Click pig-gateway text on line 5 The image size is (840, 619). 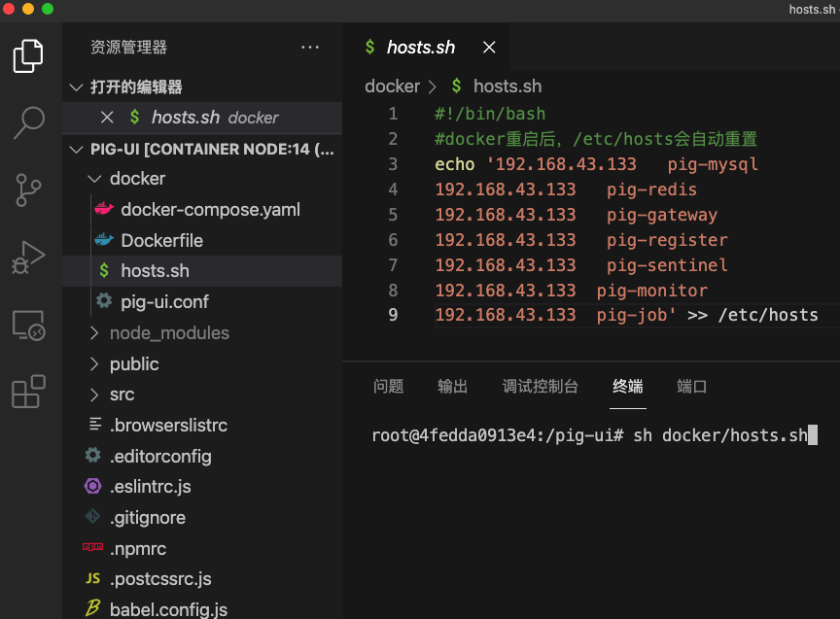point(662,215)
